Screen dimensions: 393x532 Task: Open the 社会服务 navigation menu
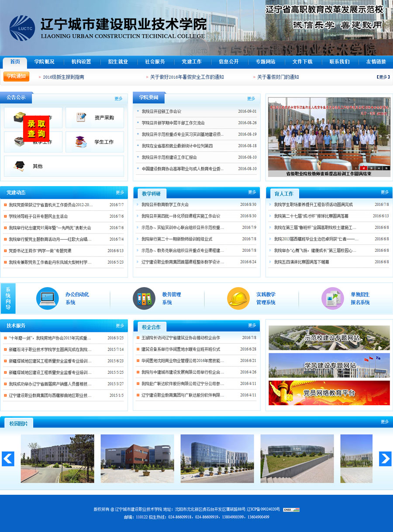[x=155, y=62]
